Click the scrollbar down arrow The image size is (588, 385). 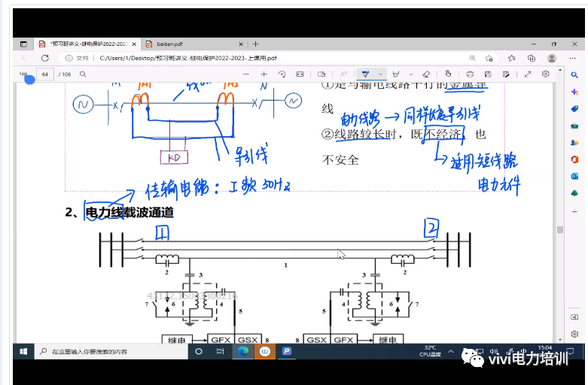560,340
